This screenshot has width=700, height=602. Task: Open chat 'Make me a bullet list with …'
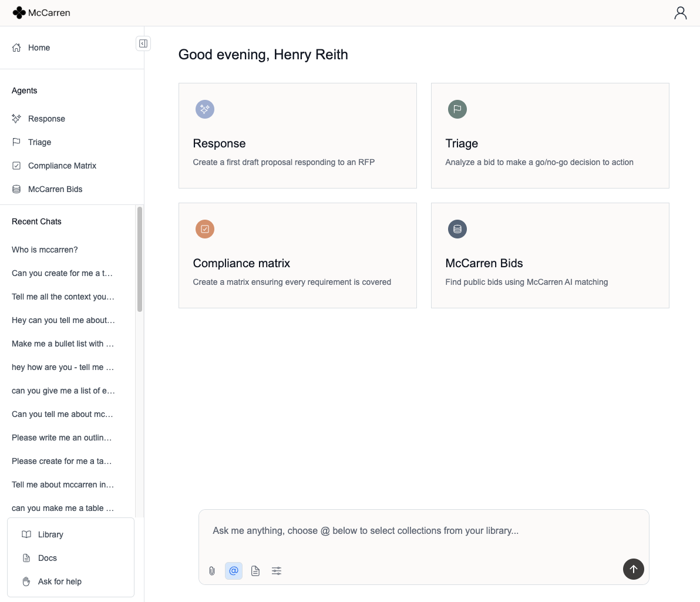(63, 344)
